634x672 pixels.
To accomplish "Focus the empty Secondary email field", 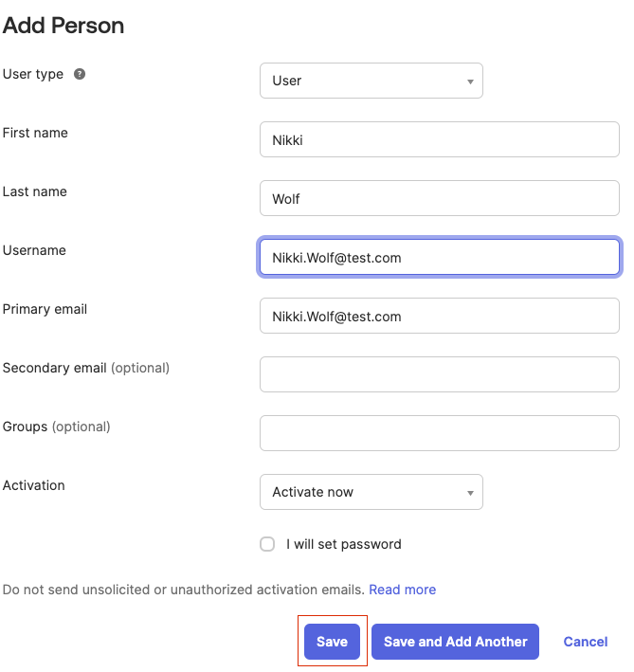I will (x=439, y=374).
